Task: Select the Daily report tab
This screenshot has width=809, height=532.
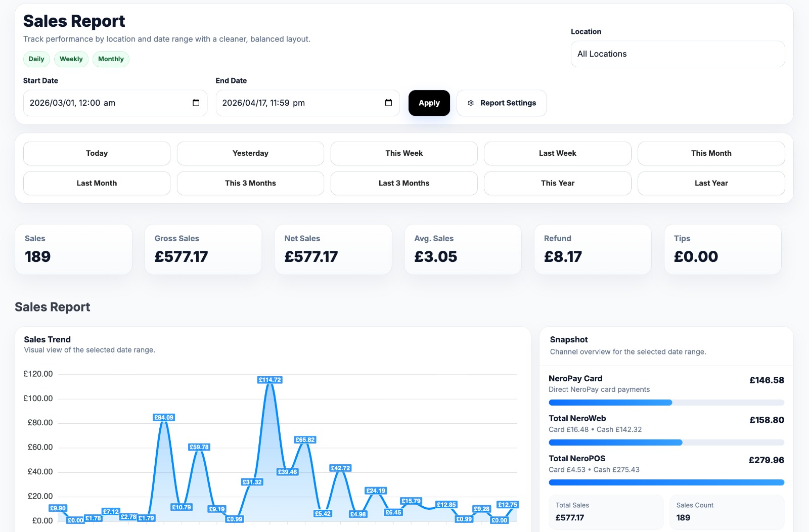Action: [36, 59]
